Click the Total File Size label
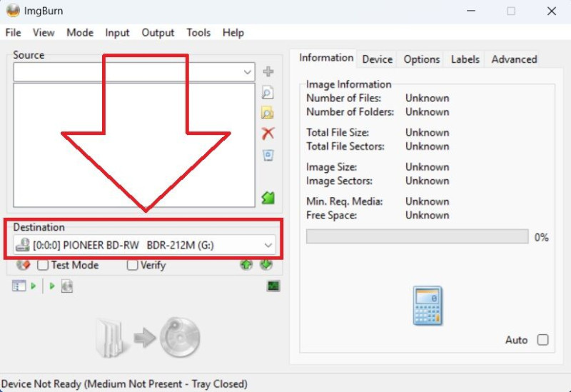This screenshot has width=571, height=392. coord(338,133)
